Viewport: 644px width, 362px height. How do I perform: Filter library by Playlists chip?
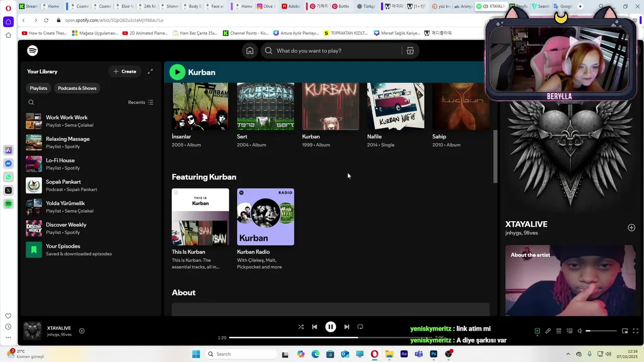[38, 88]
